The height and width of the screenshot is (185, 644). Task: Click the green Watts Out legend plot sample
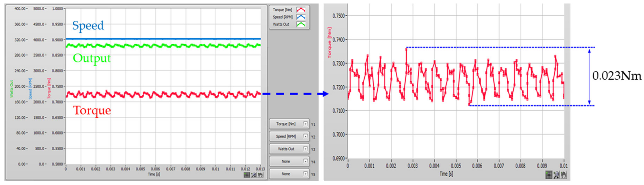(x=301, y=24)
